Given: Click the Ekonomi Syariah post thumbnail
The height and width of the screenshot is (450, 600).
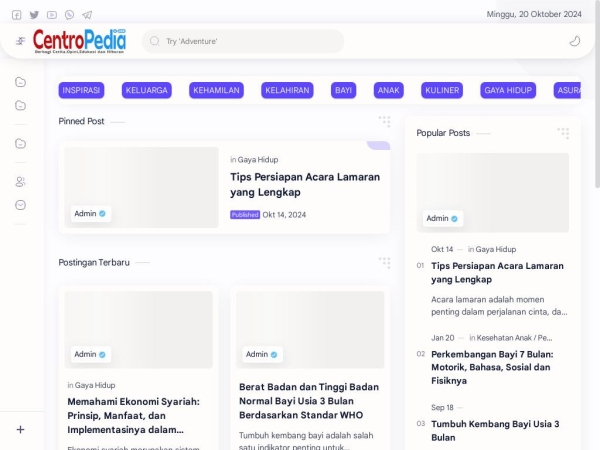Looking at the screenshot, I should coord(139,330).
